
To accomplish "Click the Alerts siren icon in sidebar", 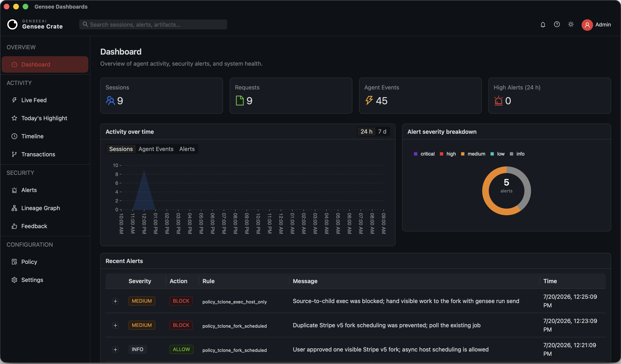I will pos(14,190).
